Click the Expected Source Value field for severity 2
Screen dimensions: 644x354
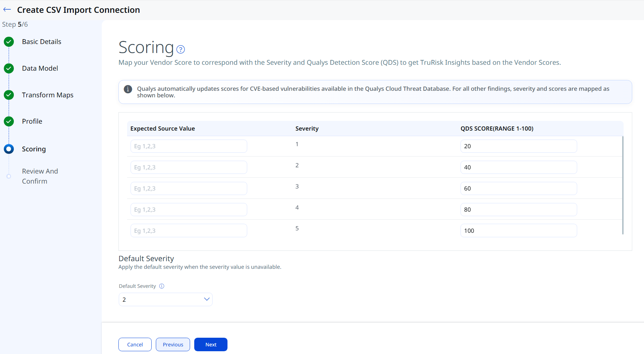click(189, 167)
